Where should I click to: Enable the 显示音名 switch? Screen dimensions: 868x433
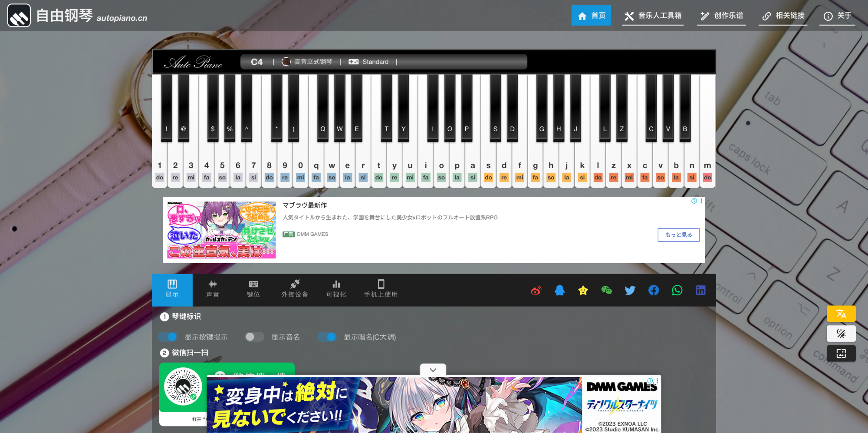(x=254, y=337)
